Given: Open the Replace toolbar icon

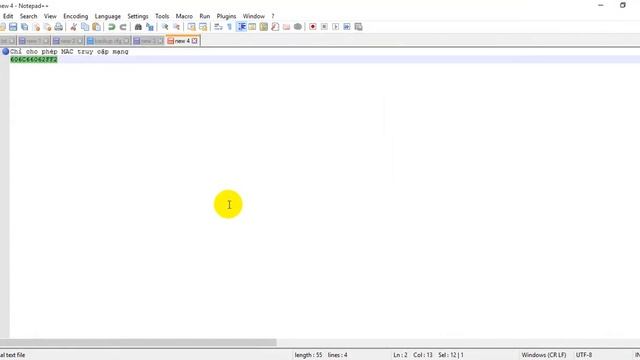Looking at the screenshot, I should (150, 27).
